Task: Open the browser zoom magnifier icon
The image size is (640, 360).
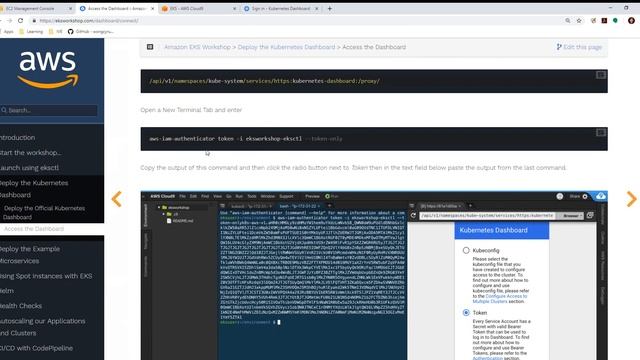Action: (x=567, y=20)
